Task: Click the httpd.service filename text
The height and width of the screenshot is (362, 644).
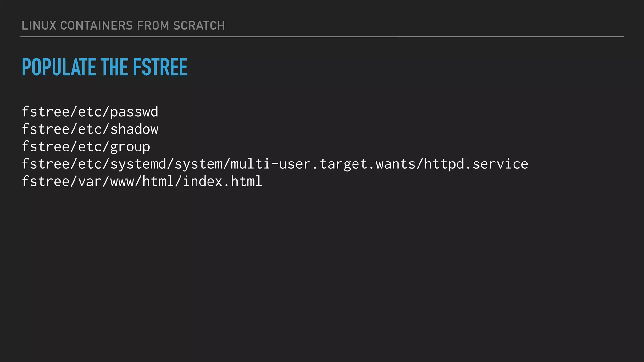Action: [x=476, y=164]
